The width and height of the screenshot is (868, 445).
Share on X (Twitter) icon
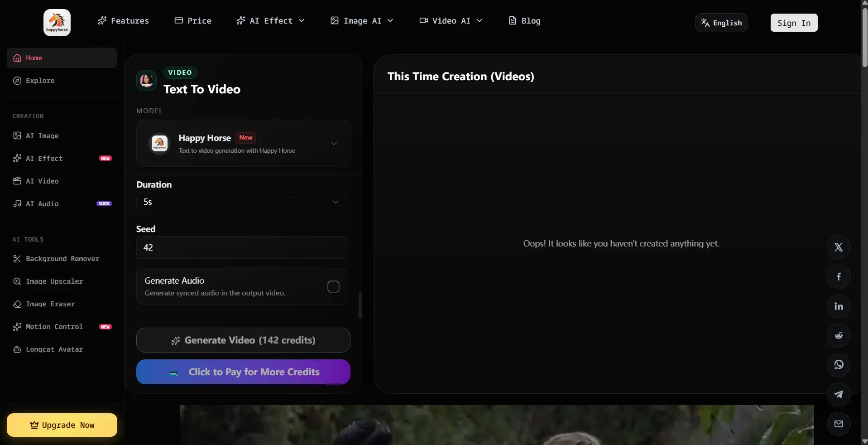pos(839,247)
